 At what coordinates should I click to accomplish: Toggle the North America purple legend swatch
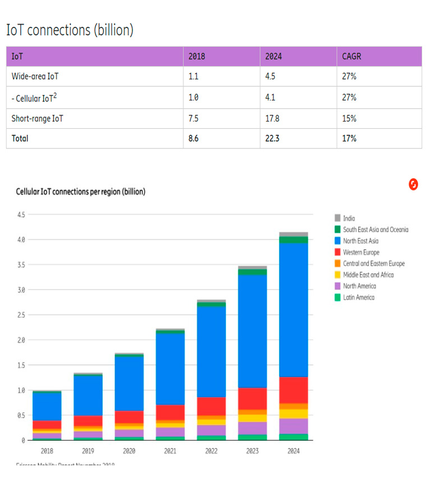pyautogui.click(x=337, y=286)
